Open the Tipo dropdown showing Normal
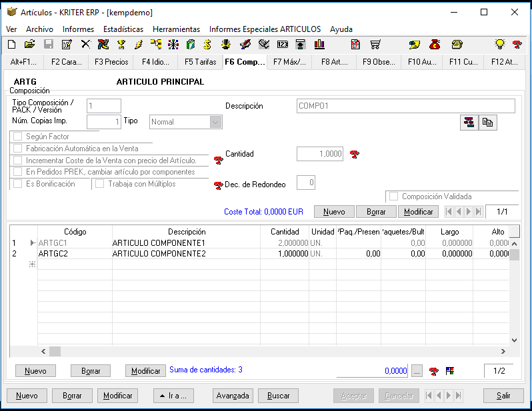Viewport: 532px width, 411px height. pos(215,122)
